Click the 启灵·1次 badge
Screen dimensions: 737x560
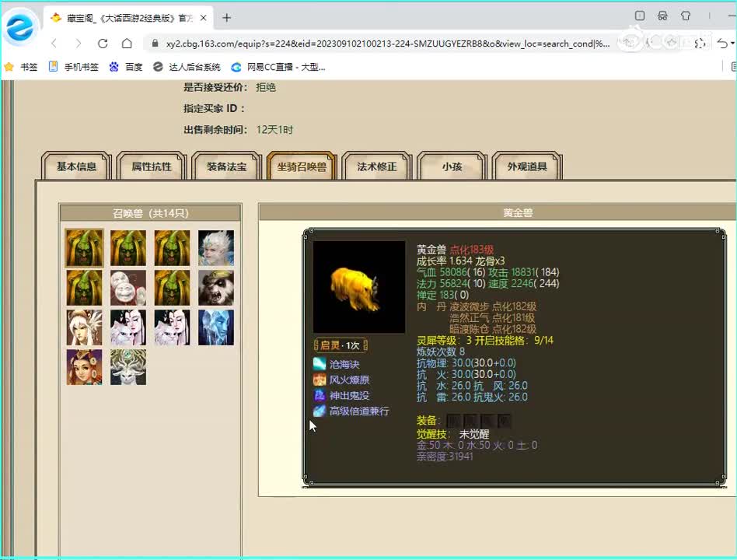341,345
